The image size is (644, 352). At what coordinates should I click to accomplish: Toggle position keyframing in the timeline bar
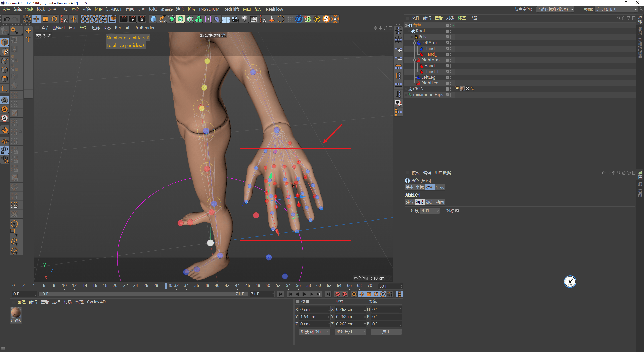coord(362,294)
